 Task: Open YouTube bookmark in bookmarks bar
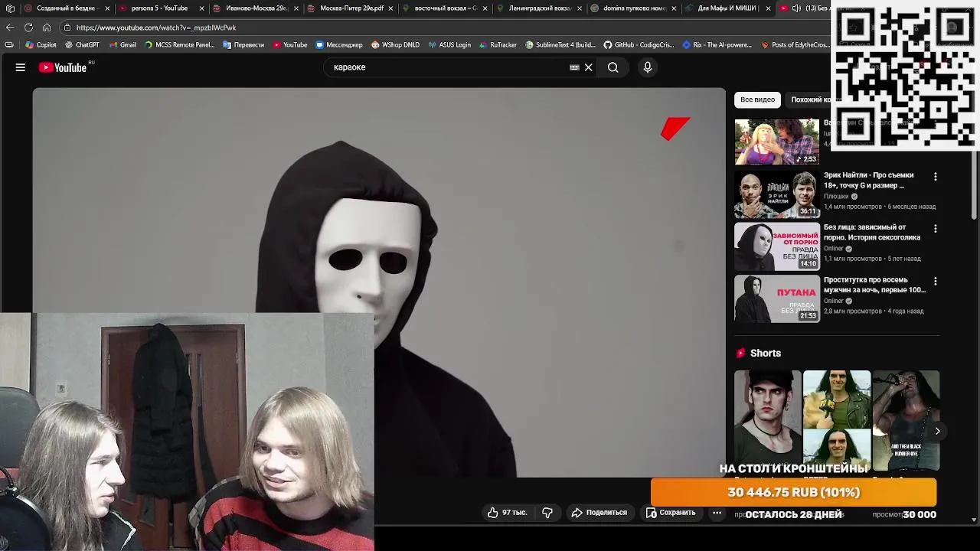[x=290, y=45]
